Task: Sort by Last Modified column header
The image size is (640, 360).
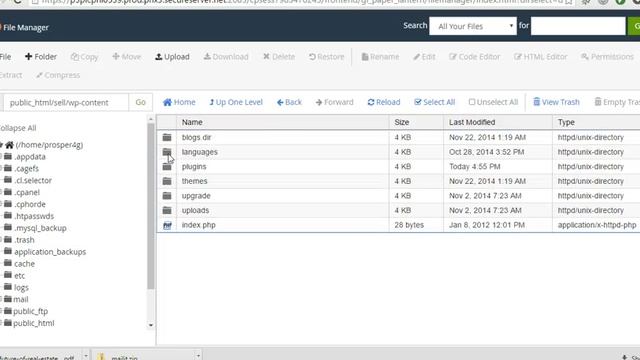Action: (498, 122)
